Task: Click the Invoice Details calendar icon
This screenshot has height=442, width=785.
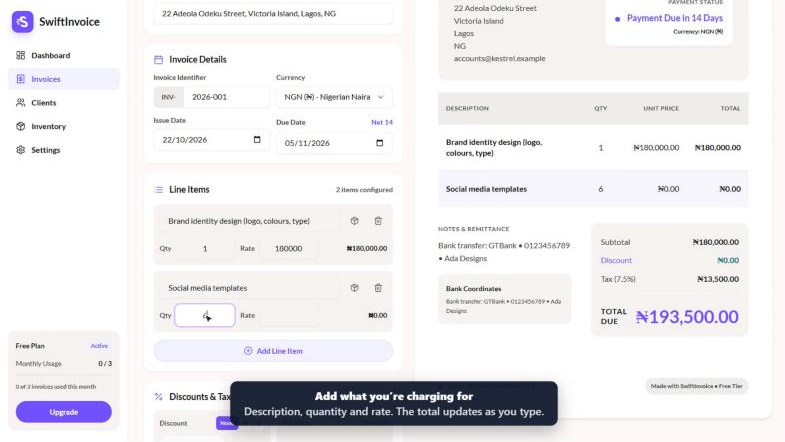Action: pos(159,60)
